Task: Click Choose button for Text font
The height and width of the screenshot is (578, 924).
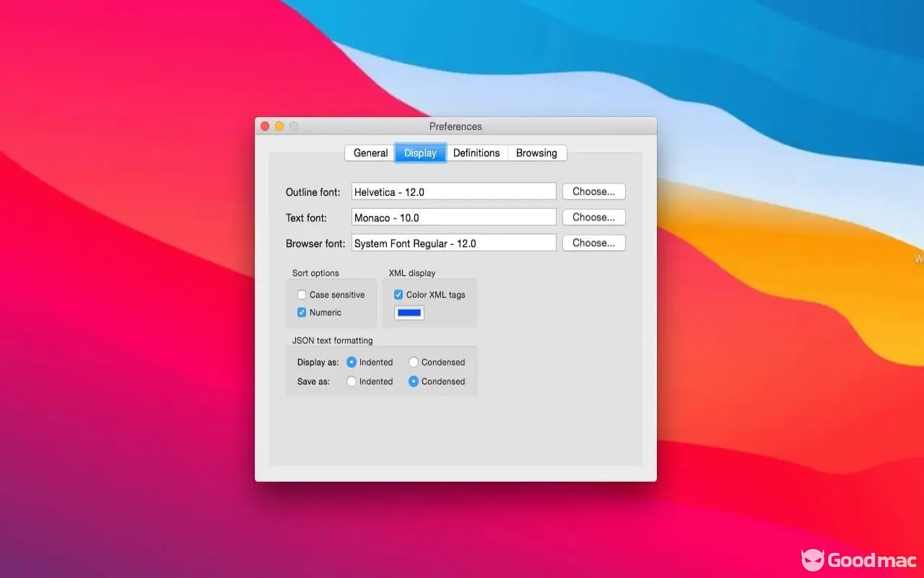Action: pos(593,217)
